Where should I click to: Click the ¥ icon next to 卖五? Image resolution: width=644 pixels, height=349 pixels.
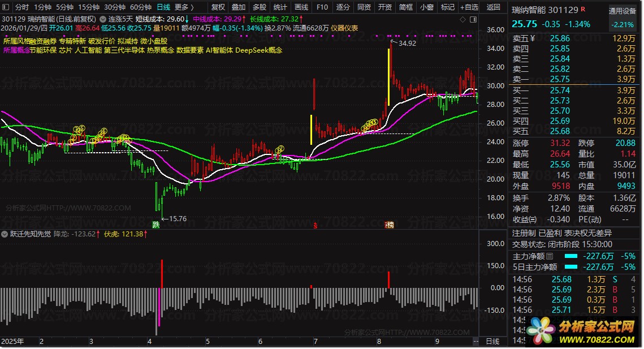click(533, 38)
